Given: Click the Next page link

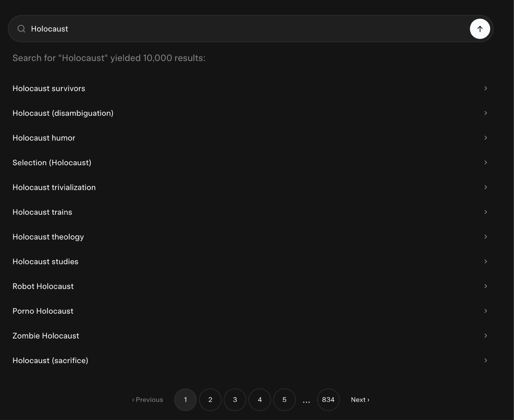Looking at the screenshot, I should pos(360,400).
